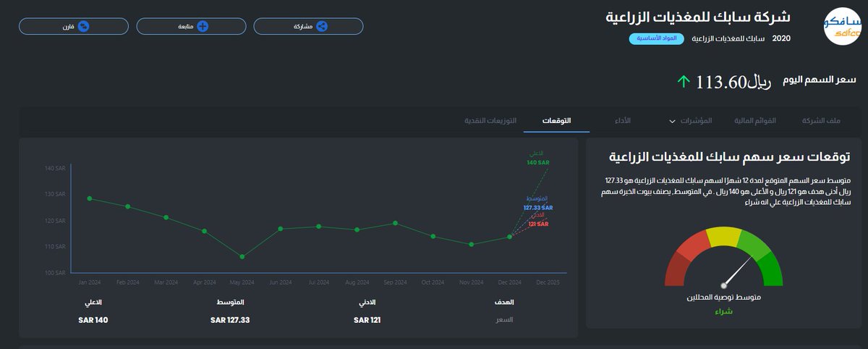Image resolution: width=868 pixels, height=349 pixels.
Task: Click the May 2024 chart data point
Action: tap(242, 257)
